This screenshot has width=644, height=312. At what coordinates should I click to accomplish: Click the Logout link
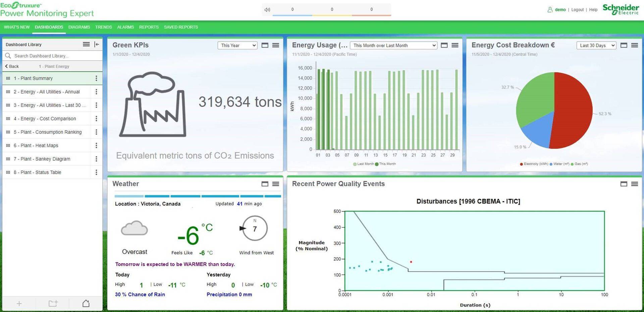[577, 9]
